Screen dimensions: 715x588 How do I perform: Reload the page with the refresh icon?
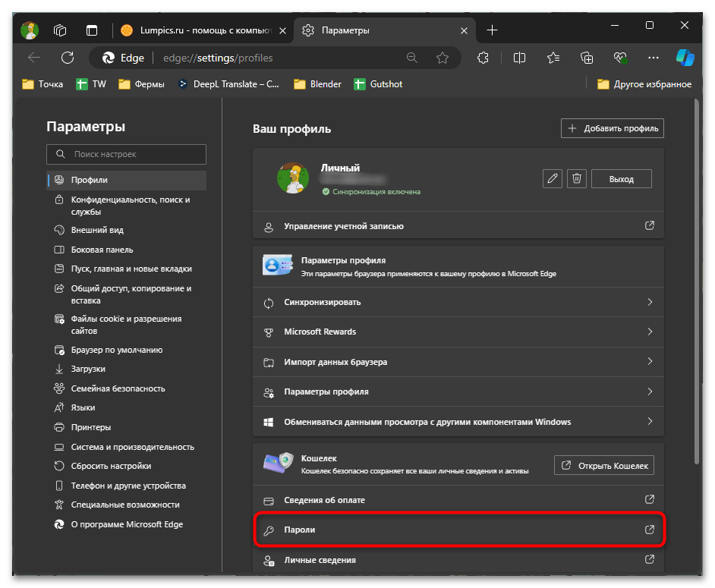click(68, 58)
